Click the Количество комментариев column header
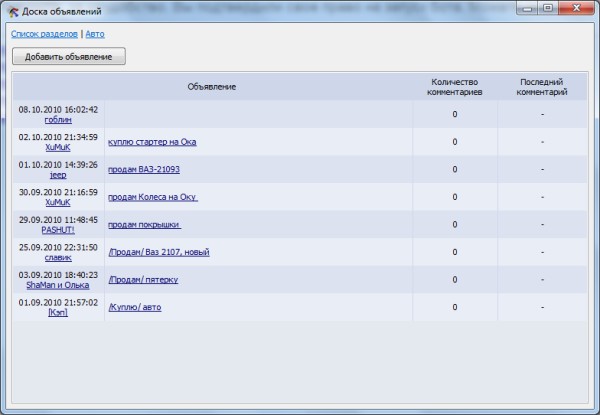This screenshot has height=415, width=600. pos(454,87)
